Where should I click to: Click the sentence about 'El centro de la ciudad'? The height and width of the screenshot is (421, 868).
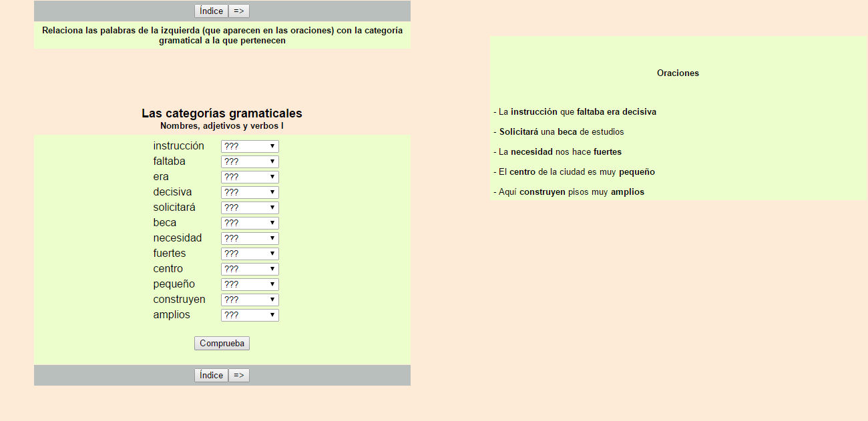[574, 172]
